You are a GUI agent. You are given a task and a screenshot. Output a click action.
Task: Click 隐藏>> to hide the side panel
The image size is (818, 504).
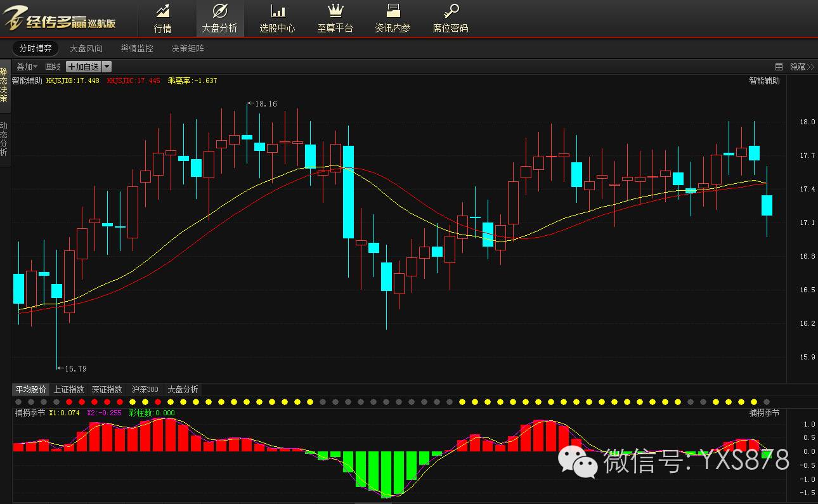802,67
